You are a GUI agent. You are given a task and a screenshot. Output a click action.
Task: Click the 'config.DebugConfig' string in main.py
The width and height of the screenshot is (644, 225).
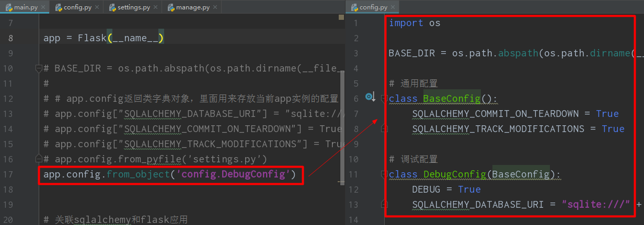(234, 174)
